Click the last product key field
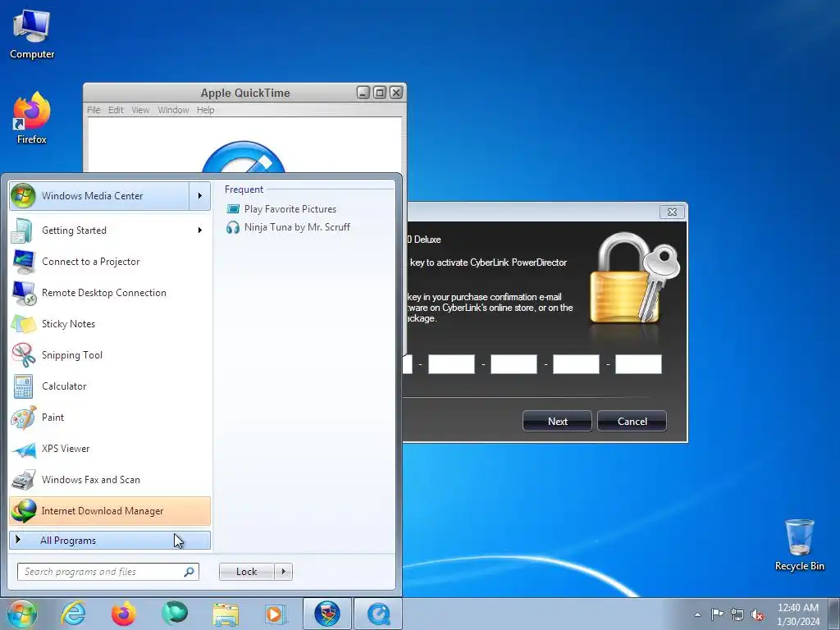The width and height of the screenshot is (840, 630). [638, 364]
